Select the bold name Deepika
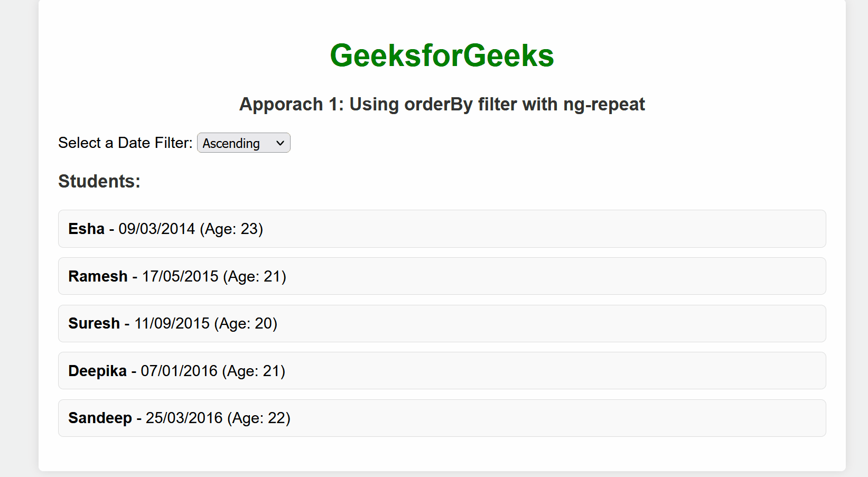Image resolution: width=868 pixels, height=477 pixels. (x=97, y=371)
